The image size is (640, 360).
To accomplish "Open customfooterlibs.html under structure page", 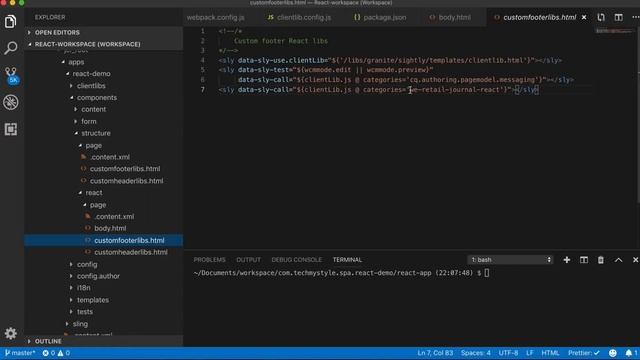I will click(x=125, y=169).
